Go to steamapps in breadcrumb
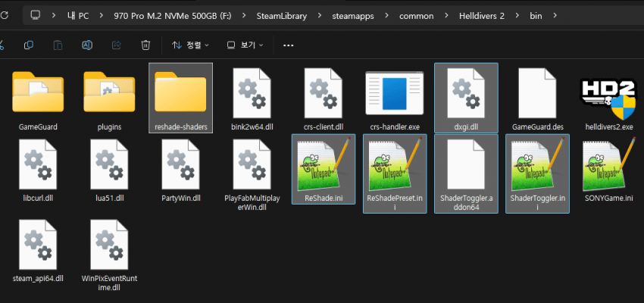Viewport: 644px width, 303px height. pyautogui.click(x=353, y=16)
